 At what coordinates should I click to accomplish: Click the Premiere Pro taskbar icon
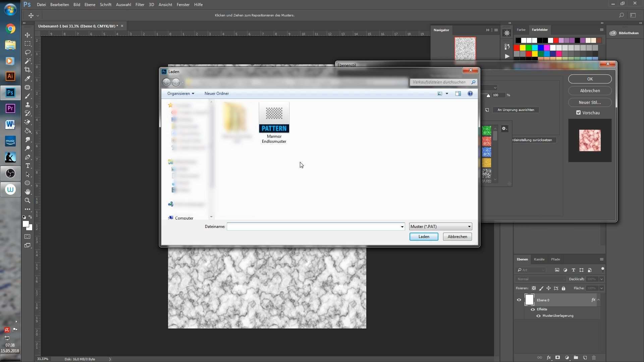(10, 108)
